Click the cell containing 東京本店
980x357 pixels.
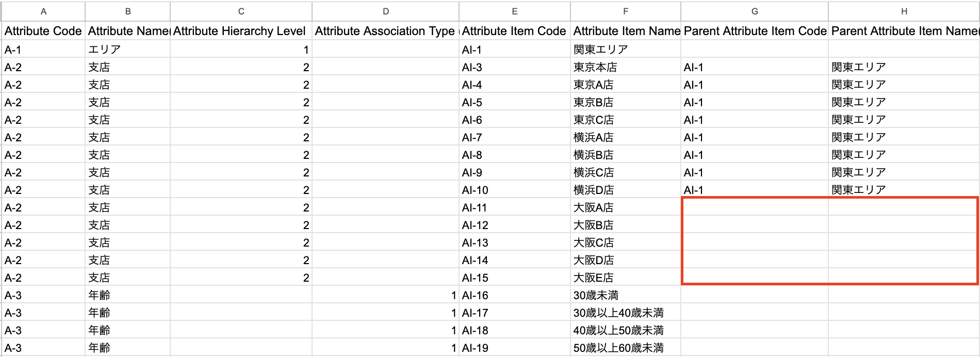click(x=625, y=67)
